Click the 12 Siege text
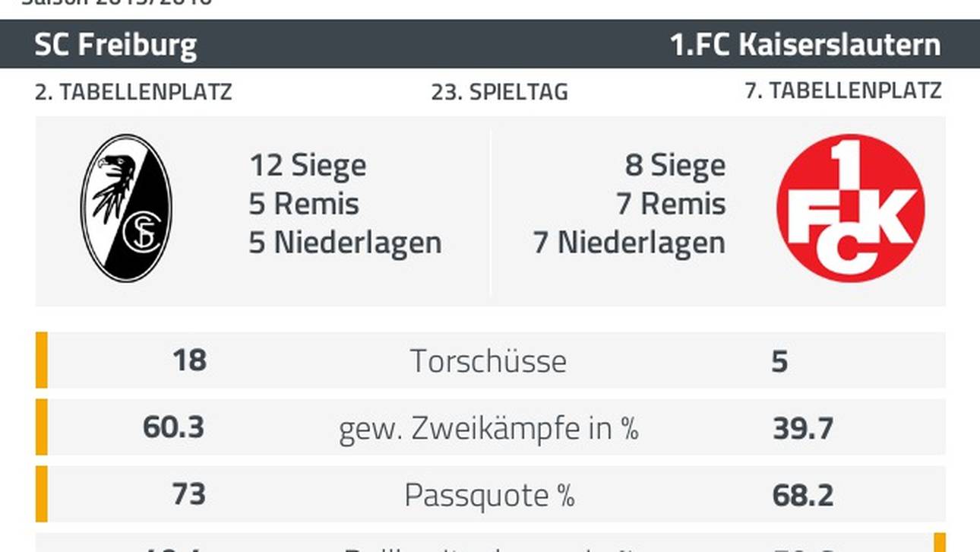The image size is (980, 552). 308,166
